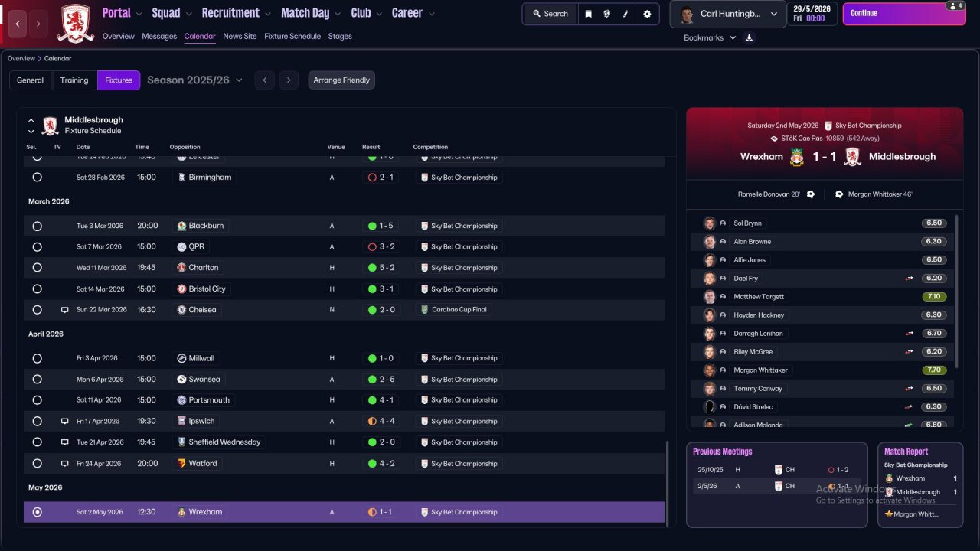Click the Matthew Targett player name

759,297
